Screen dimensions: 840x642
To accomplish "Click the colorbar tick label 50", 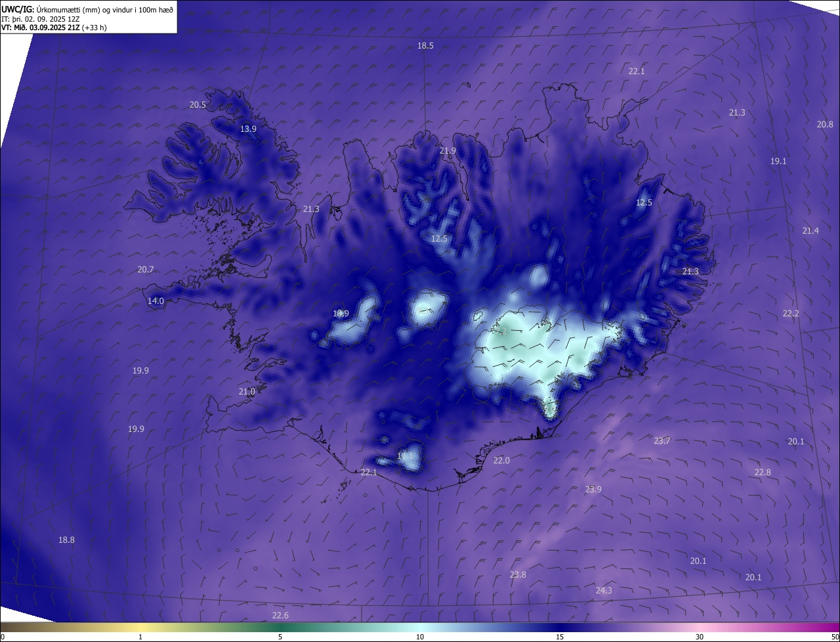I will (x=835, y=637).
